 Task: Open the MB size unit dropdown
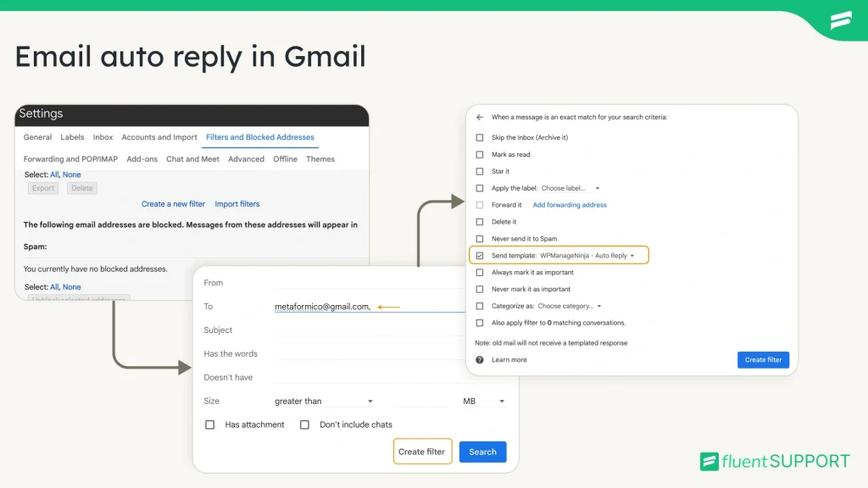click(x=484, y=401)
